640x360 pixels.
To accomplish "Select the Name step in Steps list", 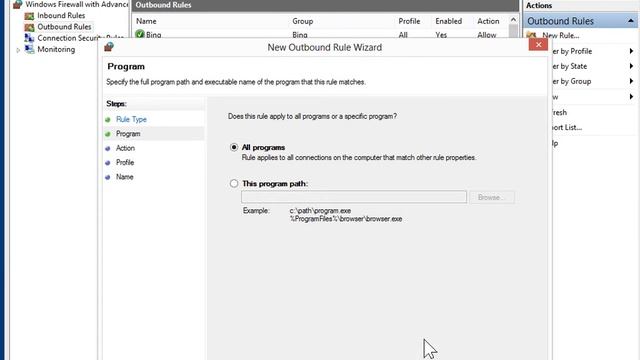I will point(124,177).
